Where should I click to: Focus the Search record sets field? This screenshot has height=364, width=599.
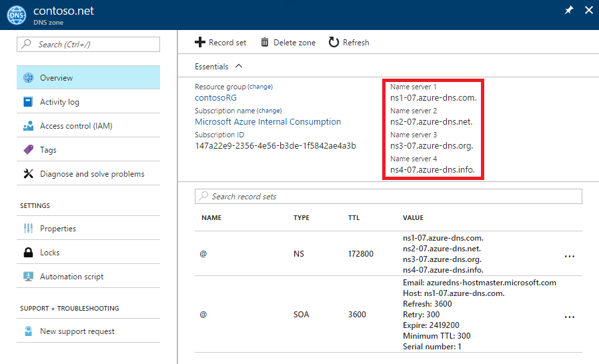click(x=388, y=196)
